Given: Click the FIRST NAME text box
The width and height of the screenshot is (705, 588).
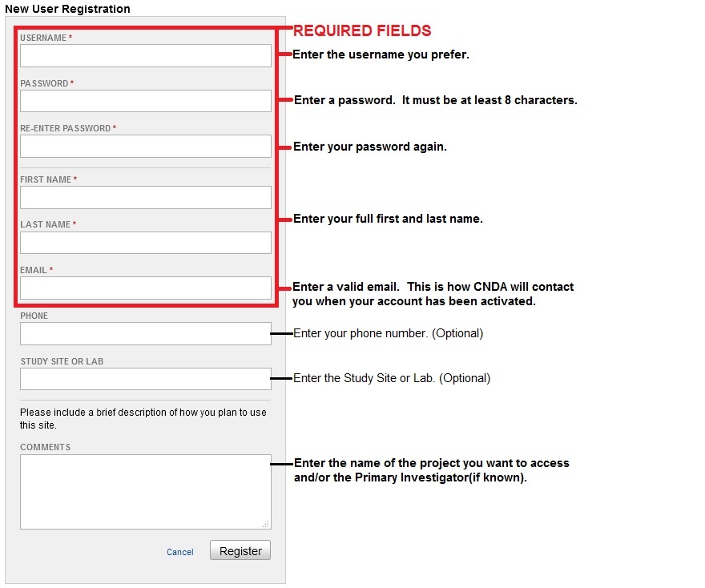Looking at the screenshot, I should point(145,197).
